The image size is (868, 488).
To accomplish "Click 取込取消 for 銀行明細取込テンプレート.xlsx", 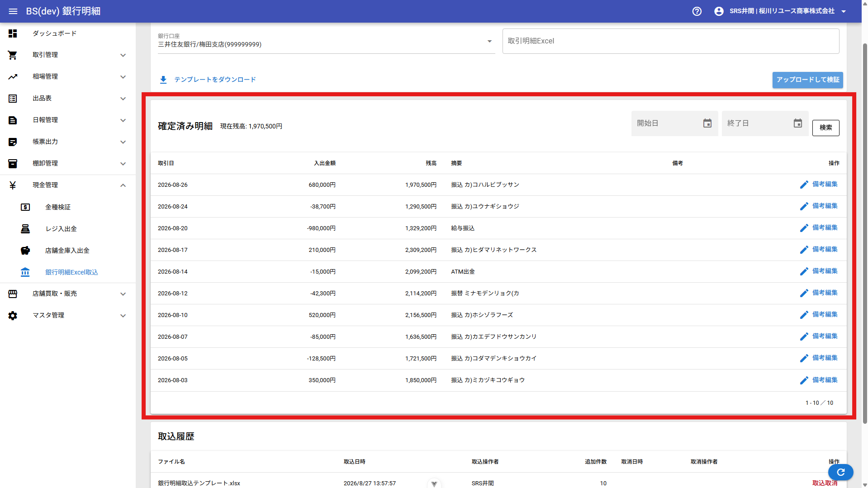I will coord(825,483).
